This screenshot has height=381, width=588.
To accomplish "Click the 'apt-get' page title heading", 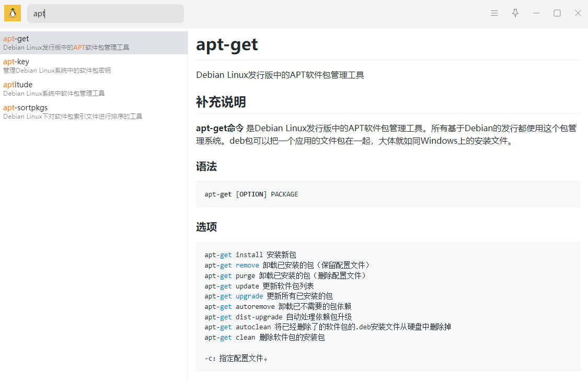I will pos(227,45).
